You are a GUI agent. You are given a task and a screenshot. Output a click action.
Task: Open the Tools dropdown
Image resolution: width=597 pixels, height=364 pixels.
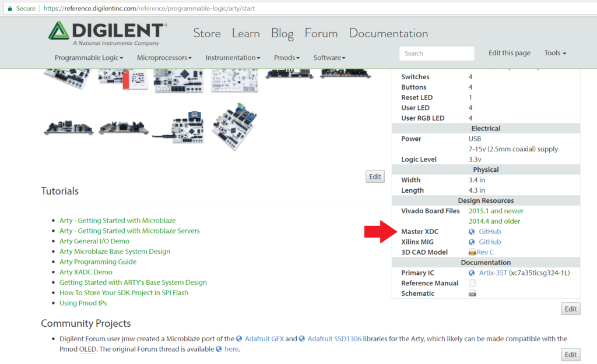coord(555,53)
